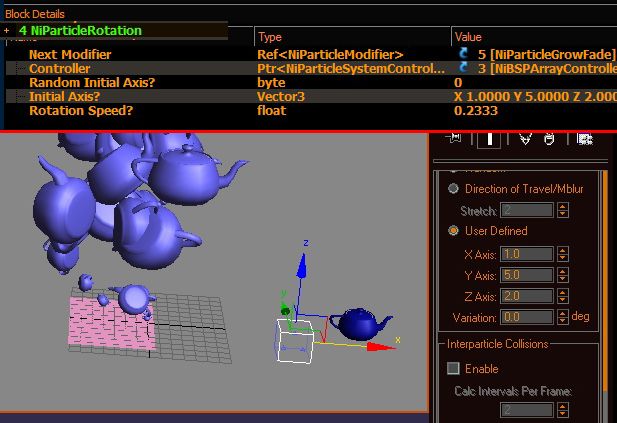Click the Stretch spinner arrows
Screen dimensions: 617x423
(563, 210)
